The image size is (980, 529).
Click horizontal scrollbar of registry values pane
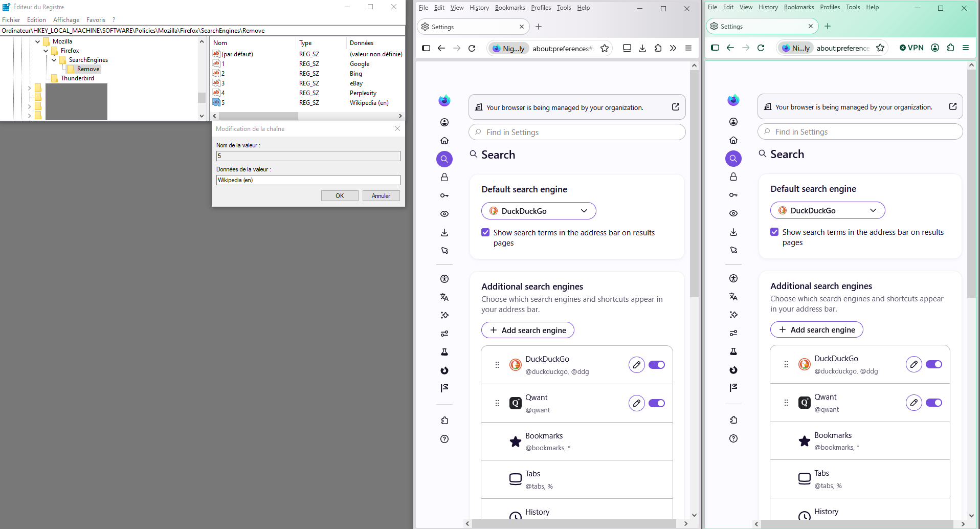coord(258,116)
